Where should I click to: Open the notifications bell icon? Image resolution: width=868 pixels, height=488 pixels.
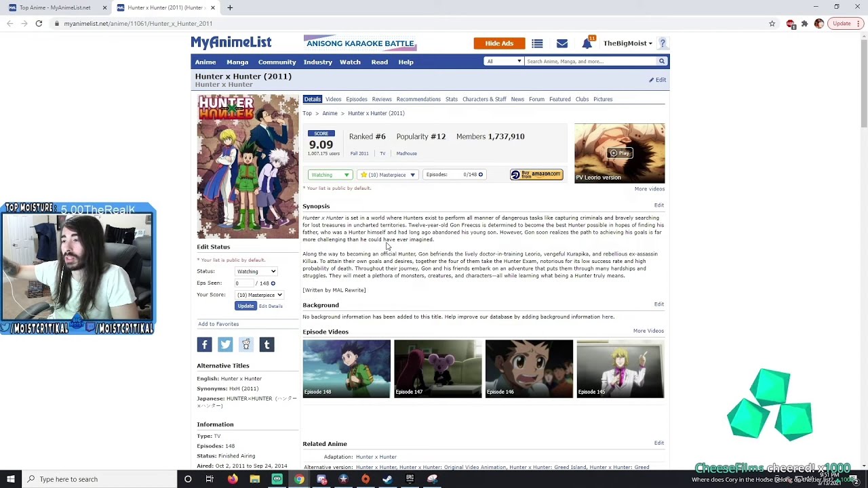(587, 43)
